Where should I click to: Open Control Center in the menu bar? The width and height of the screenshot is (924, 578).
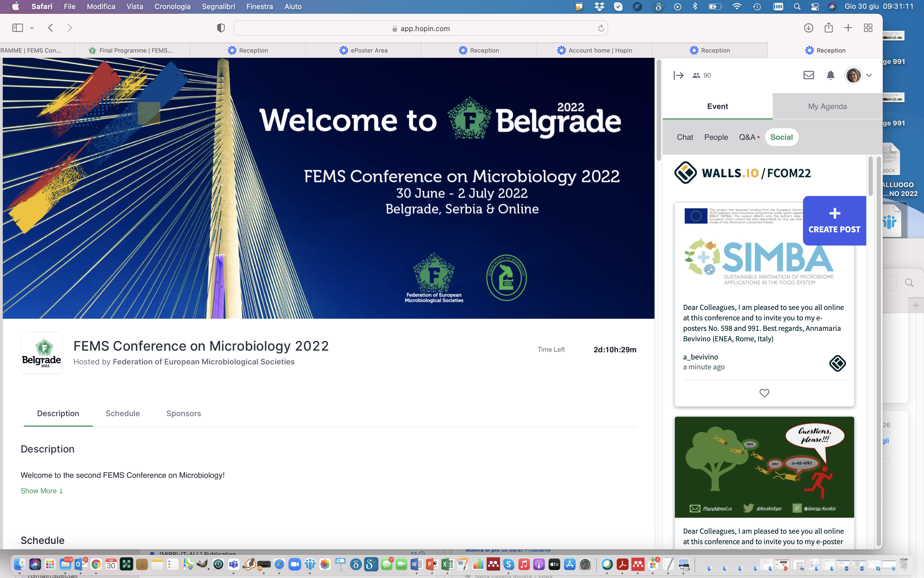(x=815, y=7)
